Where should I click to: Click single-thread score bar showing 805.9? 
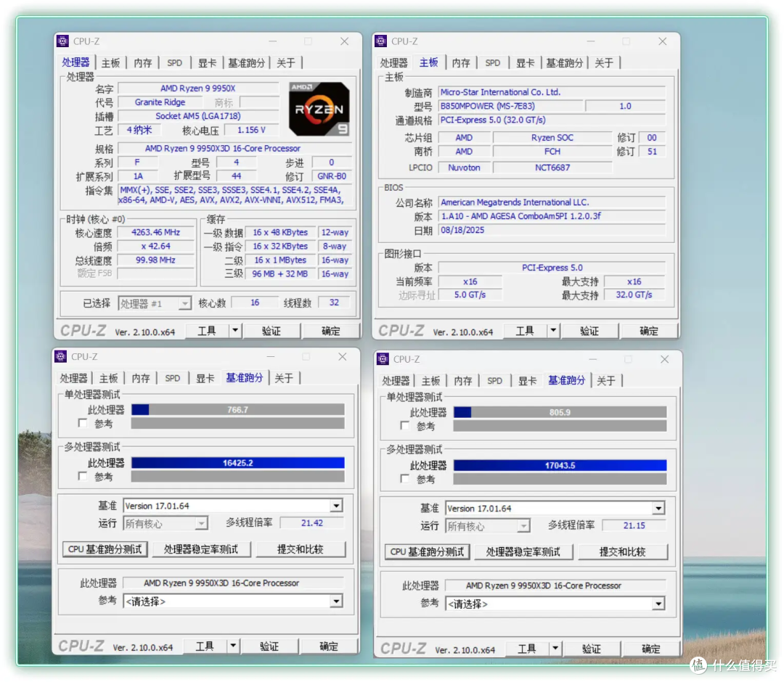click(560, 412)
